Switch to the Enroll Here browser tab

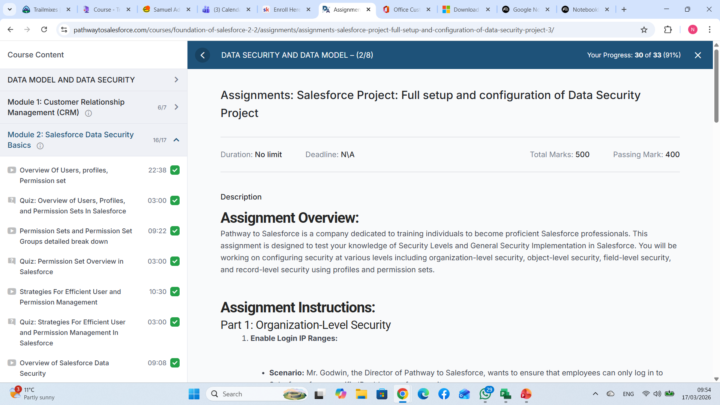[287, 9]
